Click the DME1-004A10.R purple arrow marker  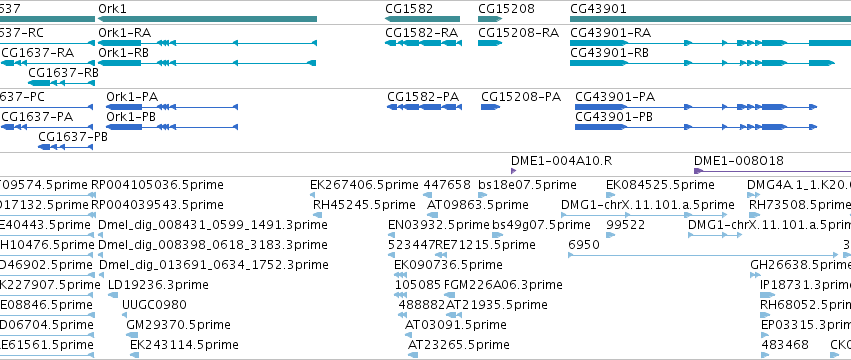point(513,171)
